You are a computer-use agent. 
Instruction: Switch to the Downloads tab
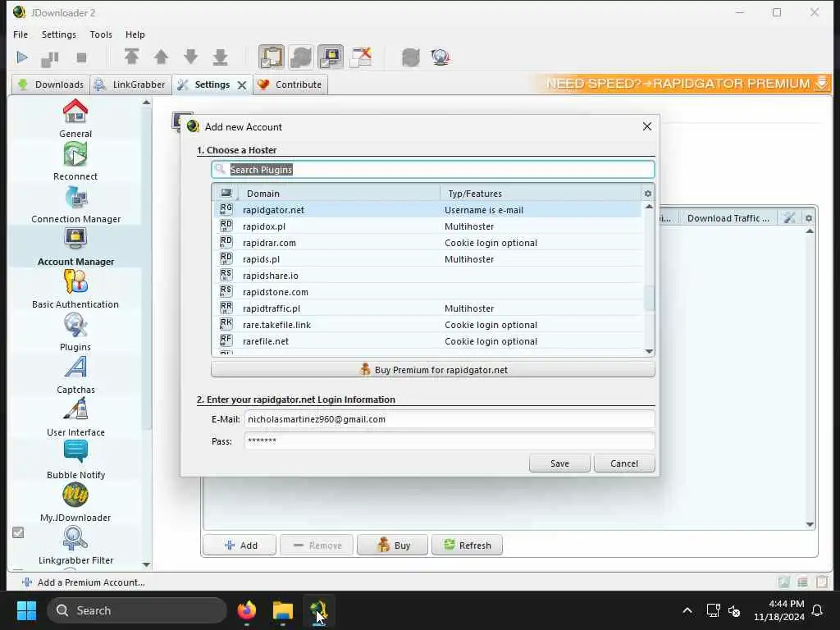(x=51, y=84)
